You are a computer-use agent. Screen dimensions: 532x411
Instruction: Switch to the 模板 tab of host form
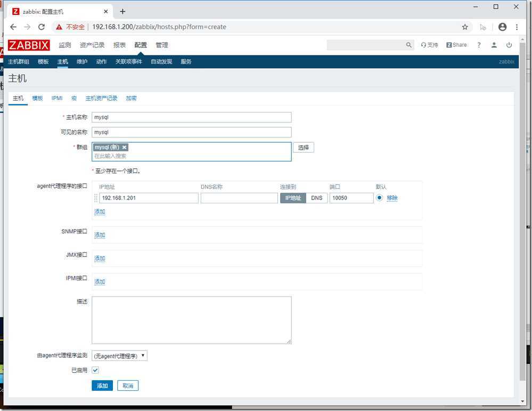tap(37, 98)
